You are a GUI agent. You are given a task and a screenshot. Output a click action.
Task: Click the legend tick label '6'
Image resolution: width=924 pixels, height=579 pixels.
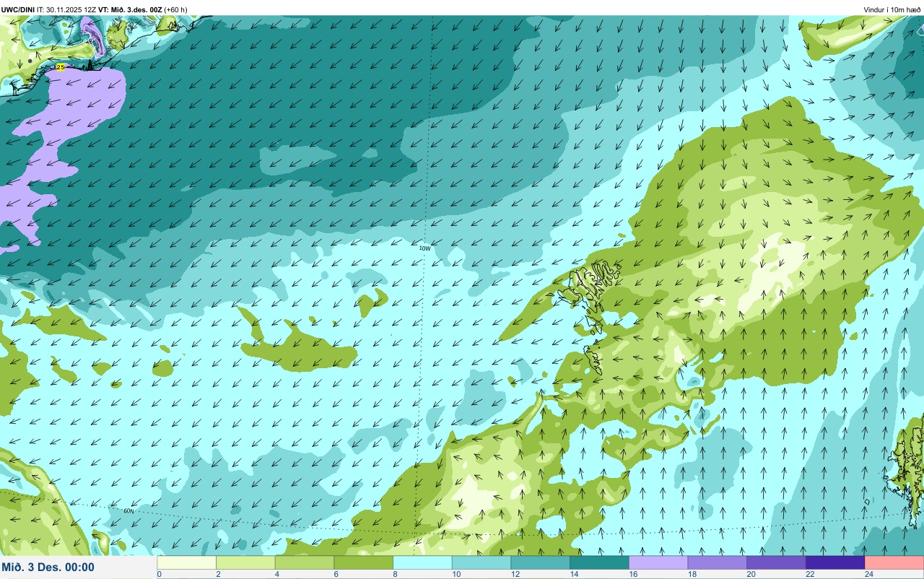coord(335,575)
